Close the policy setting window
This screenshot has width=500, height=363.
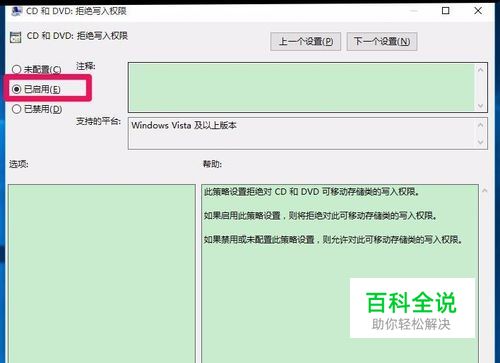click(x=478, y=11)
